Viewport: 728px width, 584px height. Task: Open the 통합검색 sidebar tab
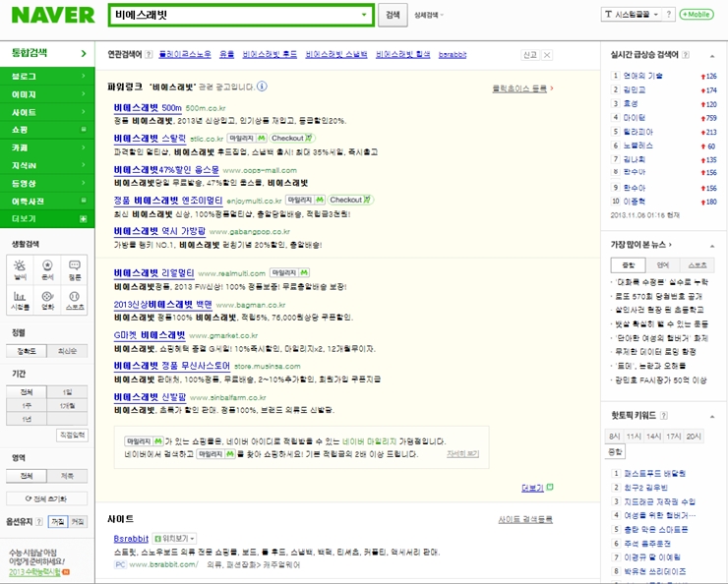[x=47, y=53]
